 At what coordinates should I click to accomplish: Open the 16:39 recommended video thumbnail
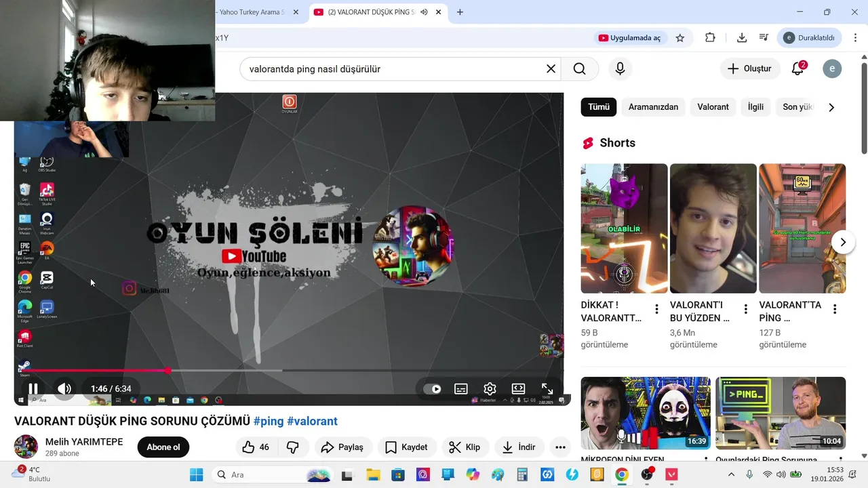tap(646, 413)
